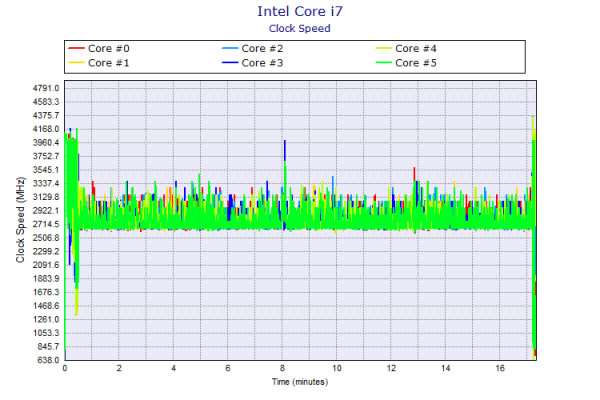Click the 14 minute x-axis tick label

coord(445,368)
